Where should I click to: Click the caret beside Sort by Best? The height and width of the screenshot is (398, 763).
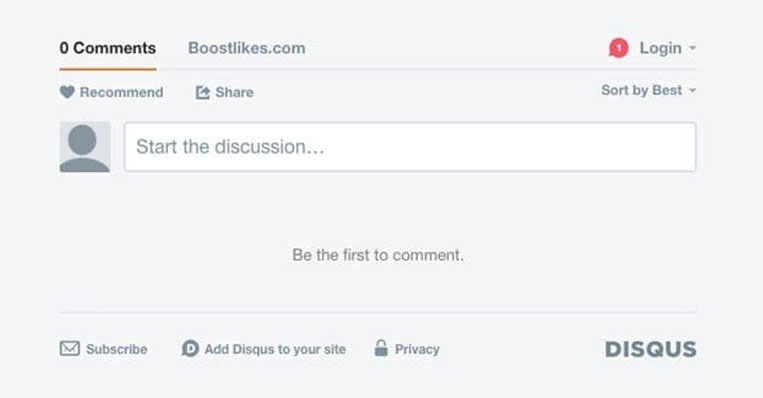(692, 90)
